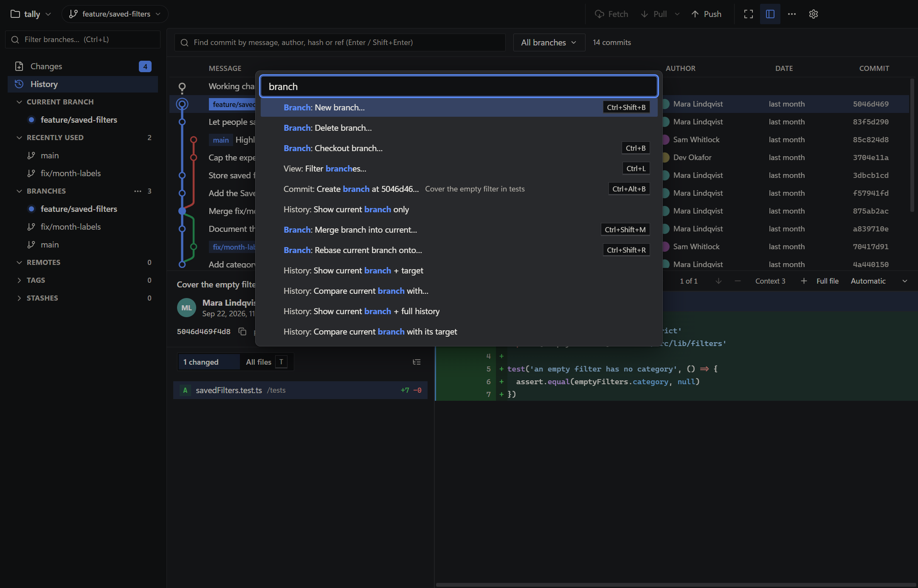The image size is (918, 588).
Task: Select the History item in sidebar
Action: click(x=83, y=84)
